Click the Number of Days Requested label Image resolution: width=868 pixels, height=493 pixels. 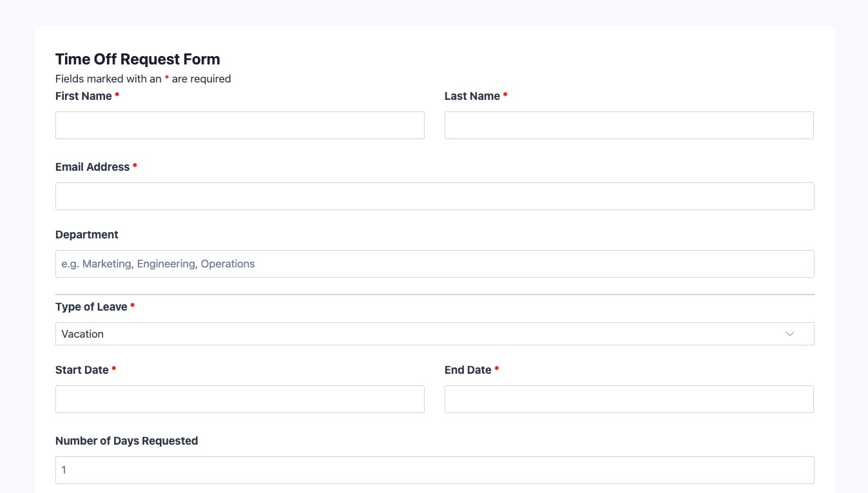tap(126, 441)
